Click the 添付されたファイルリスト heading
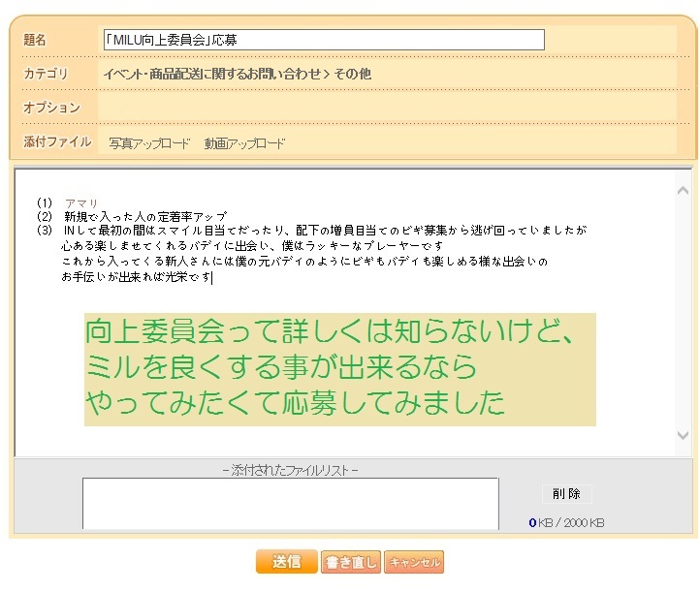 (290, 470)
